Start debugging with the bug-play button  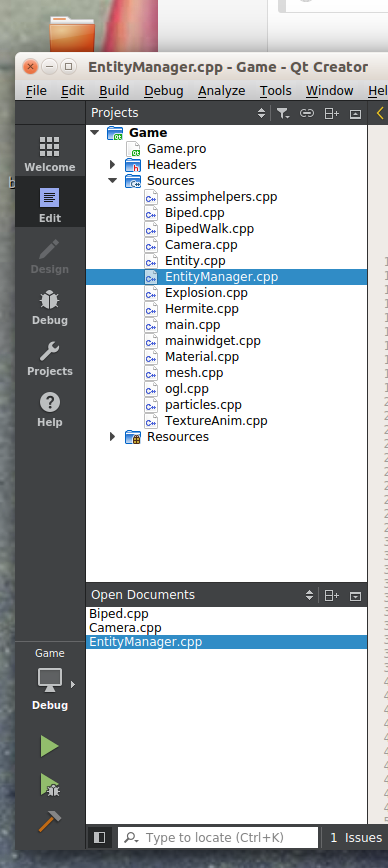[49, 784]
